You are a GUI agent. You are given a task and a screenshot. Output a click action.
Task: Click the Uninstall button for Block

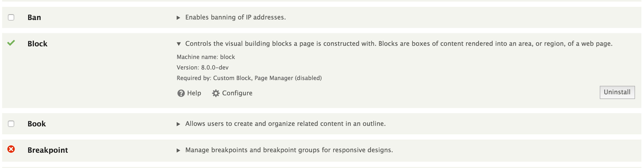pyautogui.click(x=617, y=92)
